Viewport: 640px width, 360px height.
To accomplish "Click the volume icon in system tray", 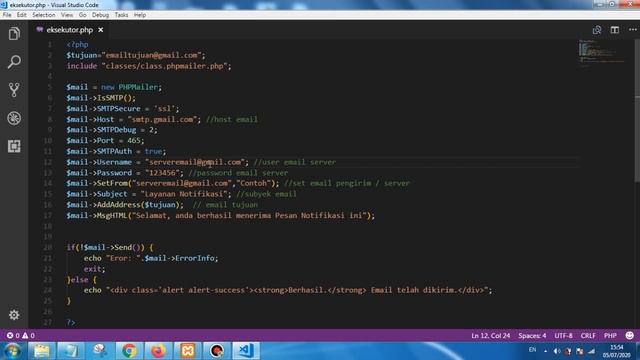I will [557, 351].
